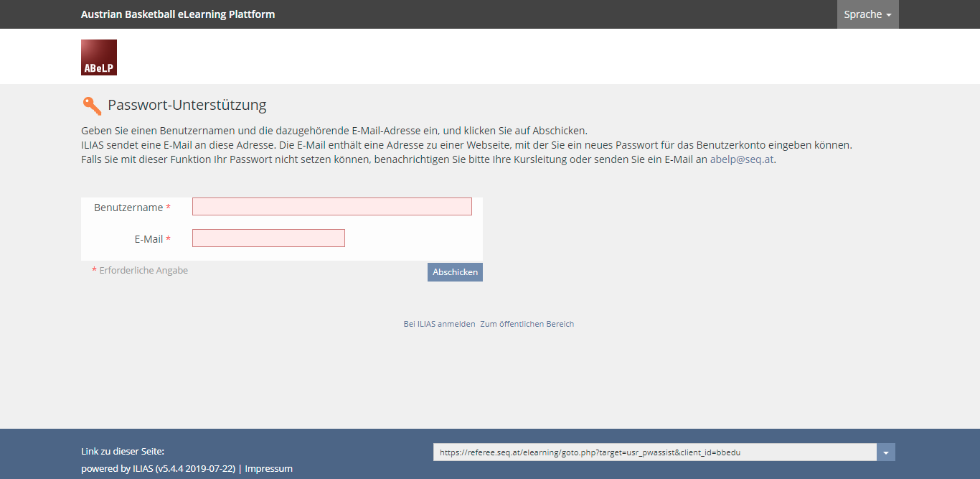Click the ABeLP logo image
The width and height of the screenshot is (980, 479).
[99, 57]
